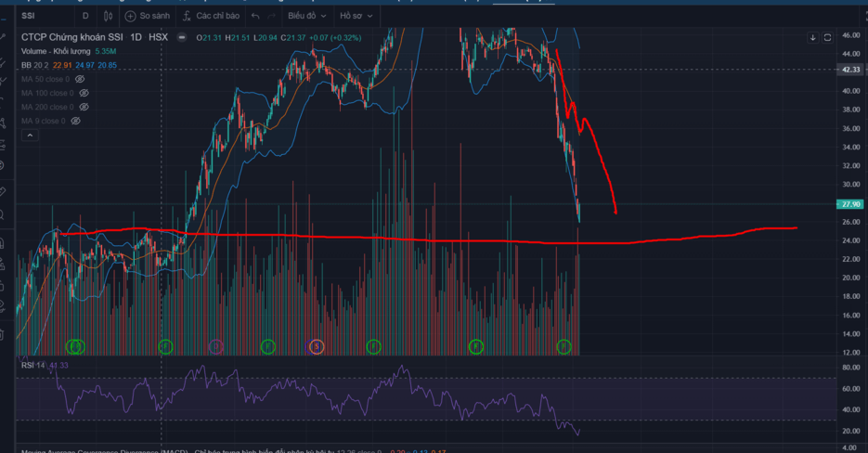Screen dimensions: 868x453
Task: Click the minus icon beside HSX title
Action: [182, 37]
